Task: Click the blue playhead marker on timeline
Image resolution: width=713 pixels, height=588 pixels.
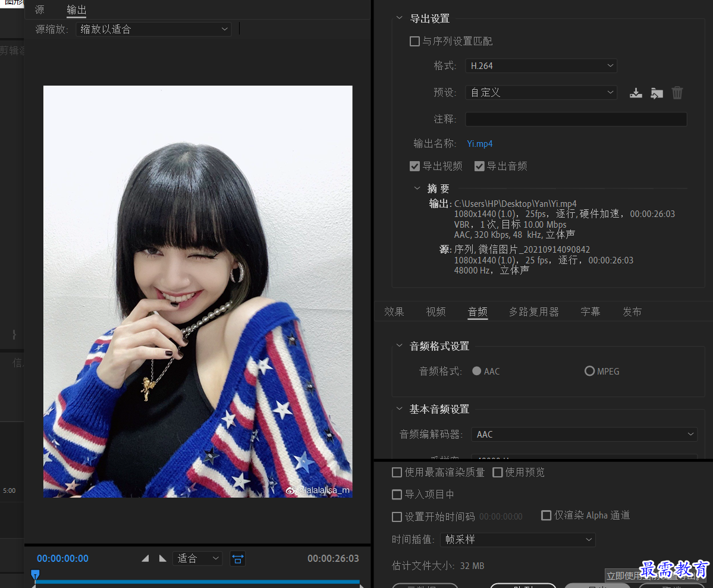Action: pos(35,575)
